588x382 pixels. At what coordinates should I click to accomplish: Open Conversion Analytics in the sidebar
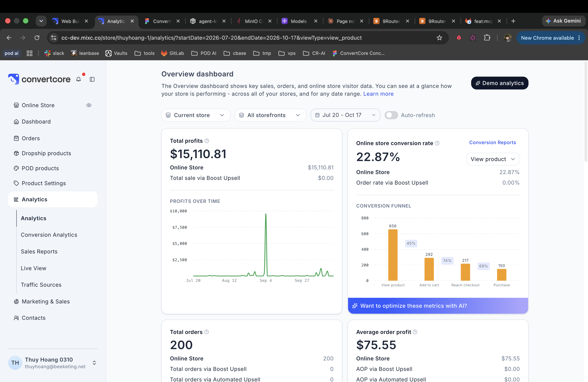[49, 235]
